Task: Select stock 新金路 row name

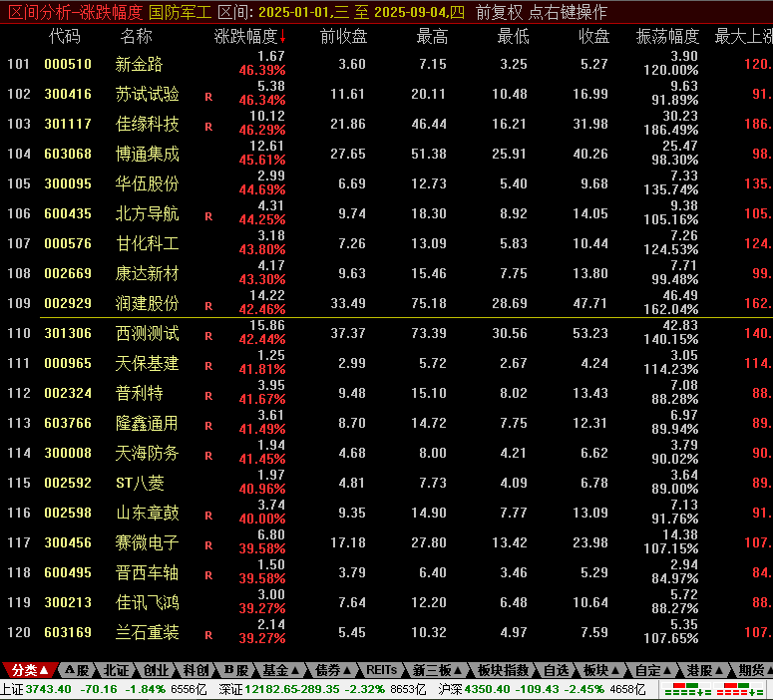Action: coord(139,64)
